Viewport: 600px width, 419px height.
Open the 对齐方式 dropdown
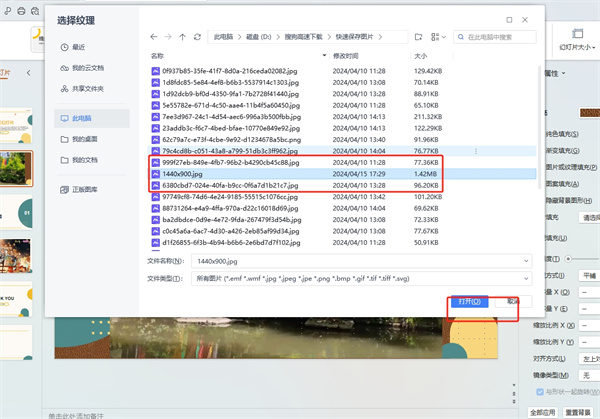click(589, 359)
